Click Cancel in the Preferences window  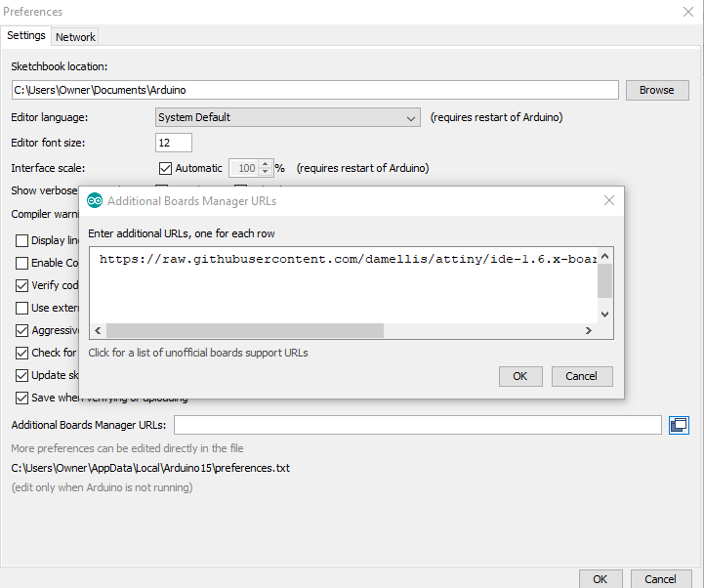pos(660,579)
